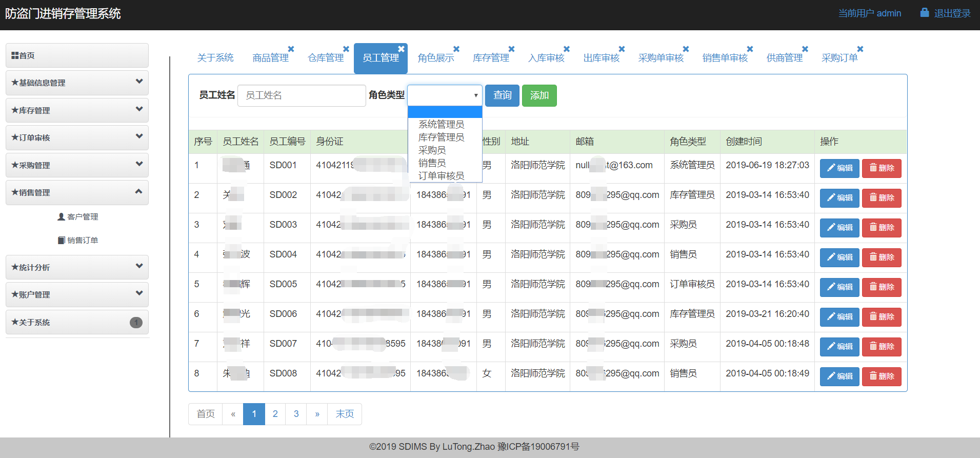This screenshot has height=458, width=980.
Task: Click the 查询 search button
Action: pyautogui.click(x=502, y=95)
